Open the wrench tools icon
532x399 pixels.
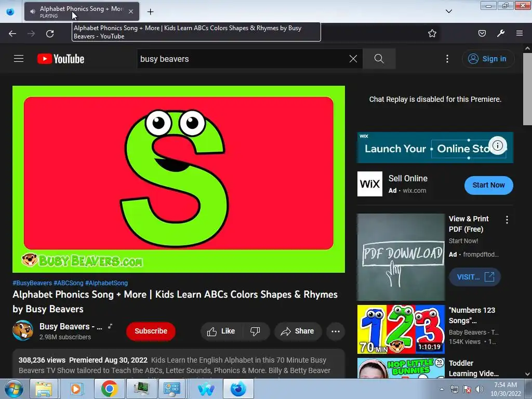[x=501, y=33]
